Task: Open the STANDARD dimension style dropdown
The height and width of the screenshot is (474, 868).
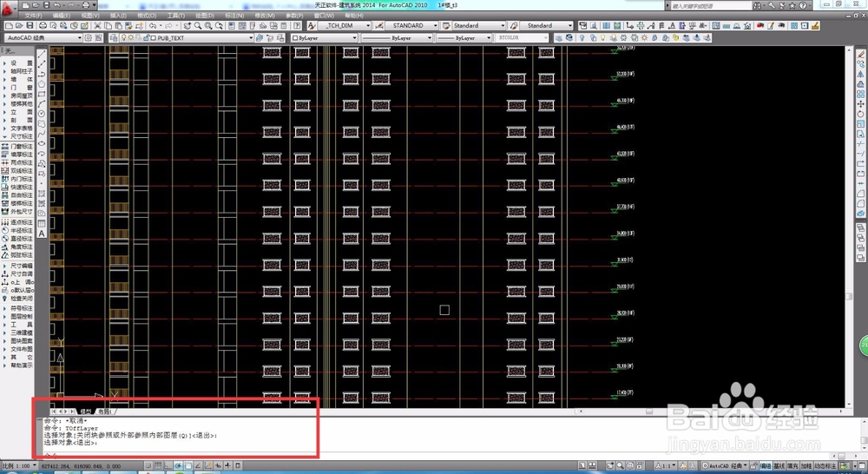Action: [x=436, y=25]
